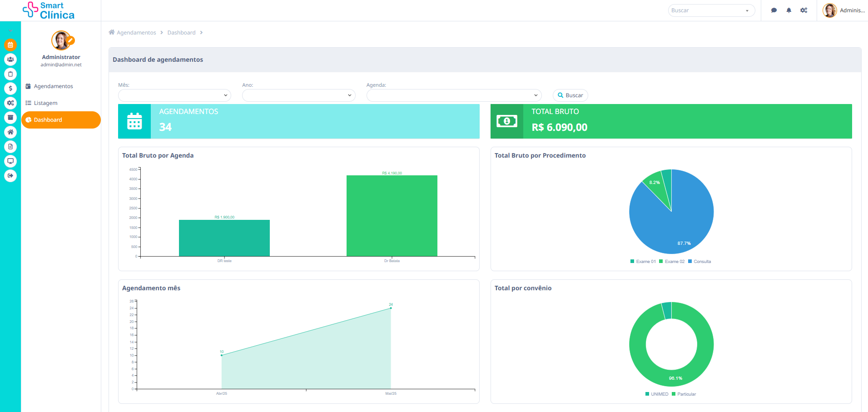The height and width of the screenshot is (412, 868).
Task: Switch to the Listagem menu item
Action: pos(45,103)
